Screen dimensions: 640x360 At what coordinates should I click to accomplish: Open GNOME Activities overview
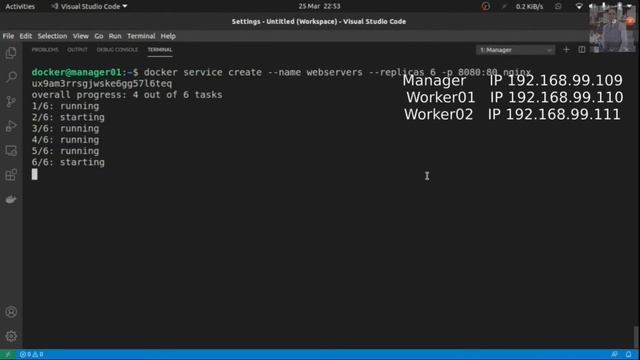[20, 6]
